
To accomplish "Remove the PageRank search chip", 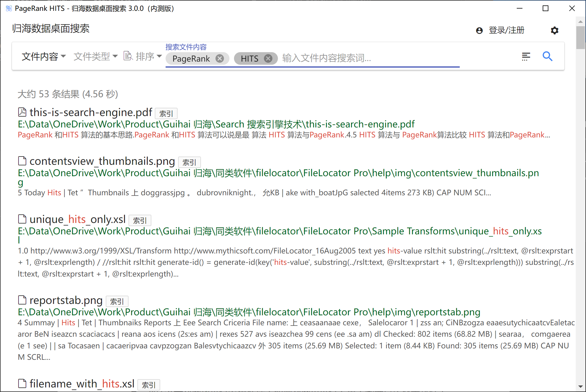I will (219, 58).
